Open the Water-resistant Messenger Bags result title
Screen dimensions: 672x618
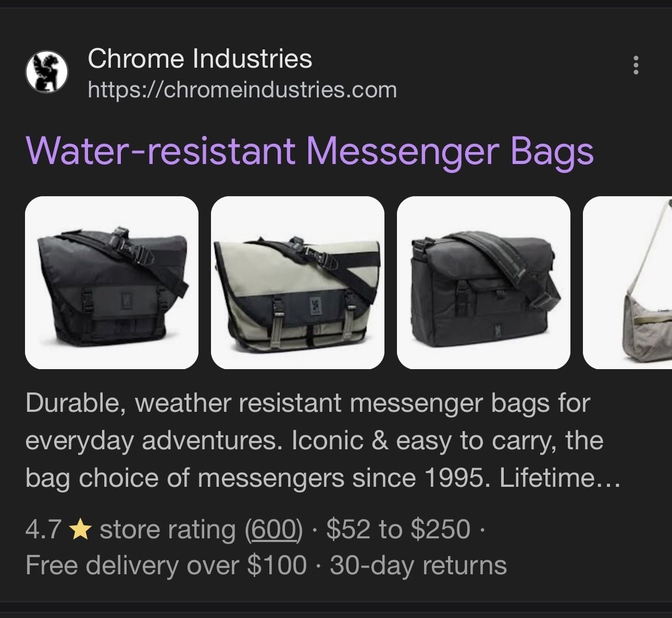click(x=309, y=151)
